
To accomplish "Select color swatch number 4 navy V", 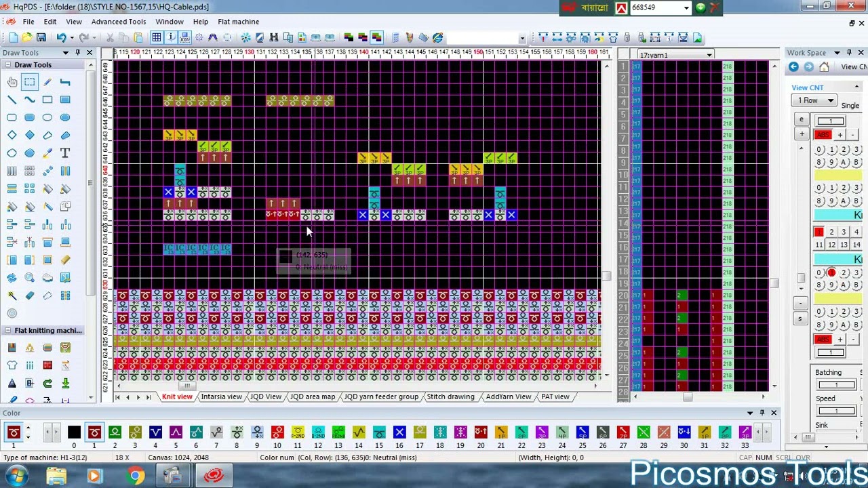I will click(x=155, y=432).
